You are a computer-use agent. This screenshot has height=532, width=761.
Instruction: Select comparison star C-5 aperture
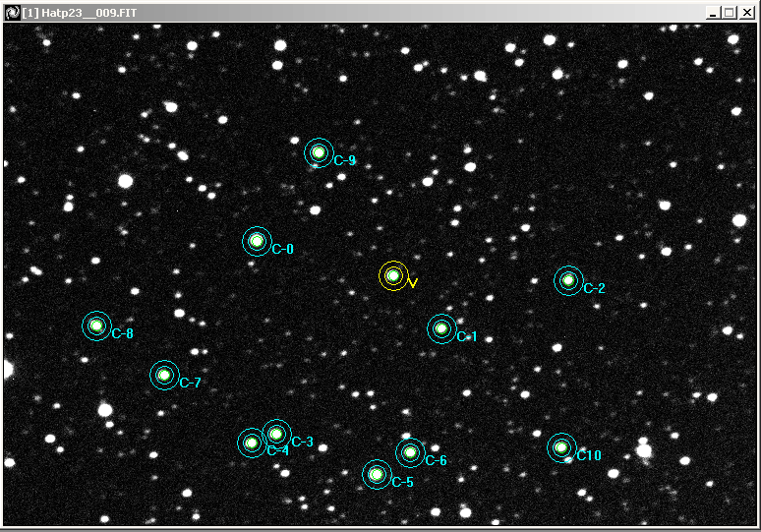377,474
